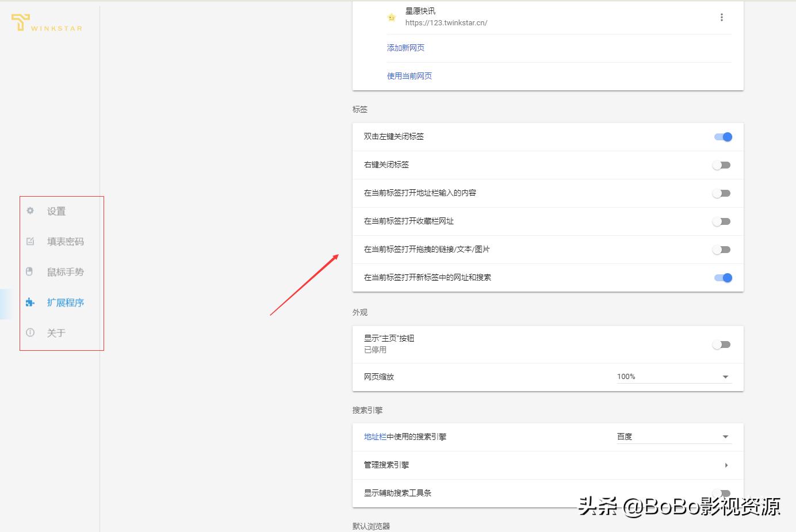Select the 扩展程序 puzzle piece icon

pos(29,302)
